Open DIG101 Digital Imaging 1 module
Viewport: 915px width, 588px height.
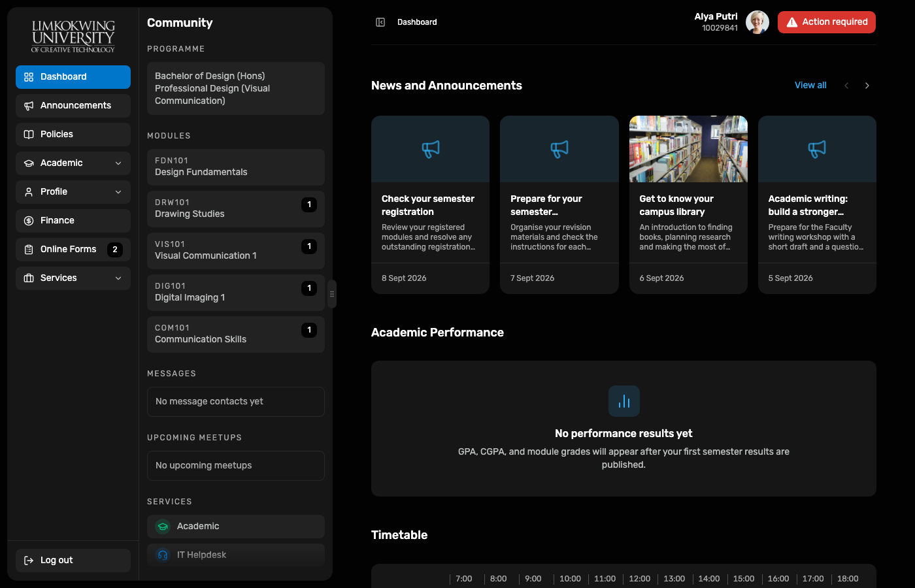(x=236, y=293)
